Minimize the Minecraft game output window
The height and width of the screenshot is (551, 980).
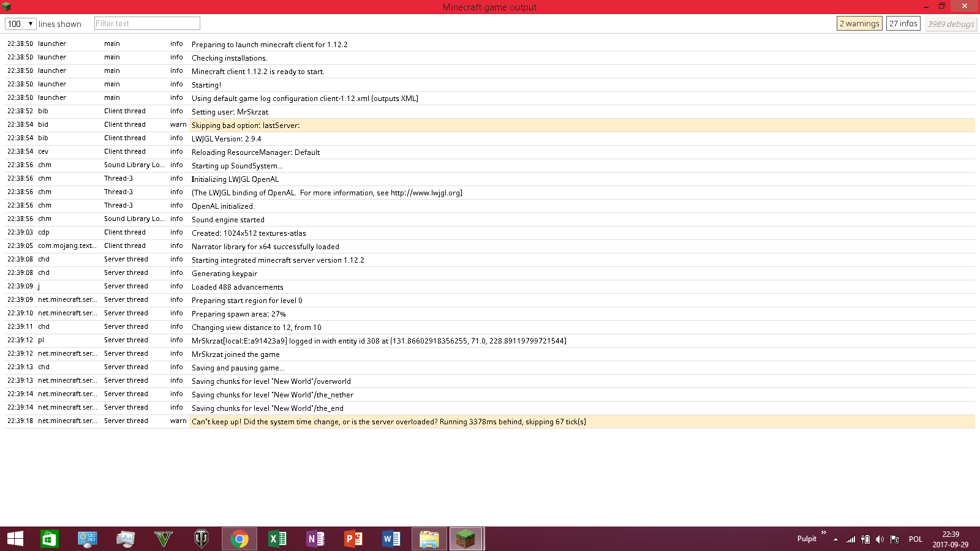926,7
